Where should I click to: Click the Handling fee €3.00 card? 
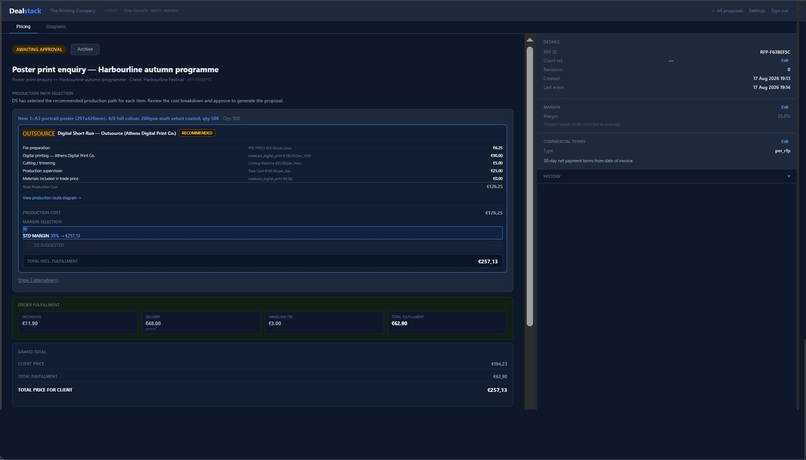[324, 322]
